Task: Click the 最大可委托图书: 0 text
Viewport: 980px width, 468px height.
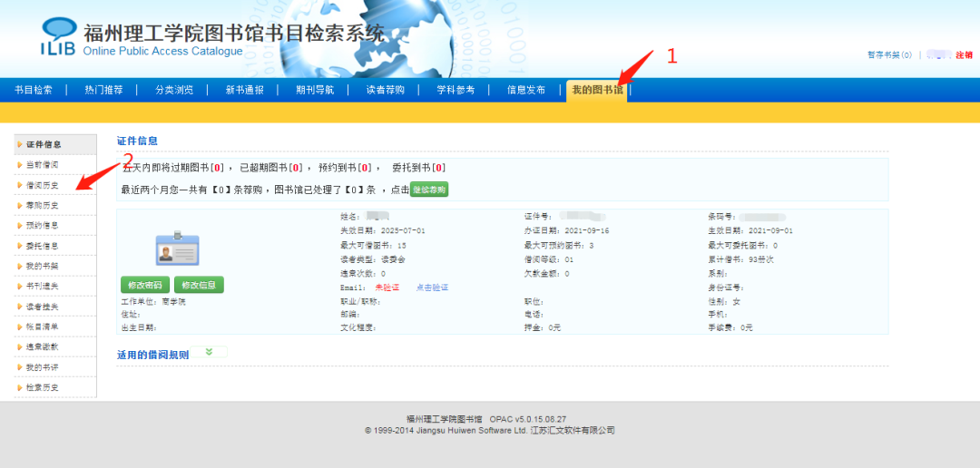Action: pyautogui.click(x=742, y=245)
